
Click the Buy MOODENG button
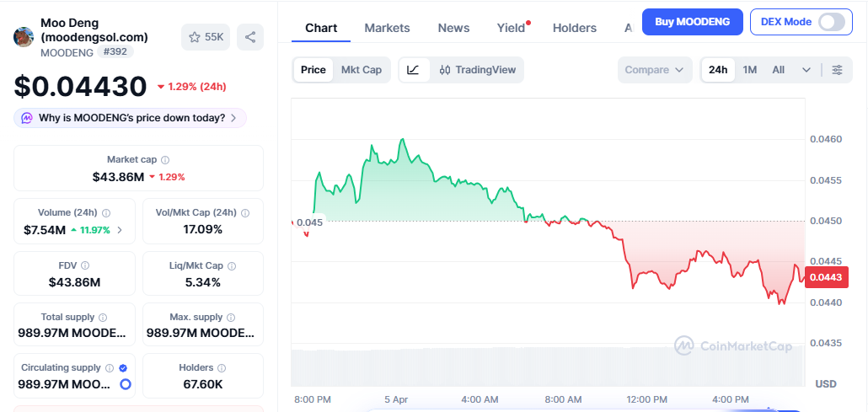[692, 22]
